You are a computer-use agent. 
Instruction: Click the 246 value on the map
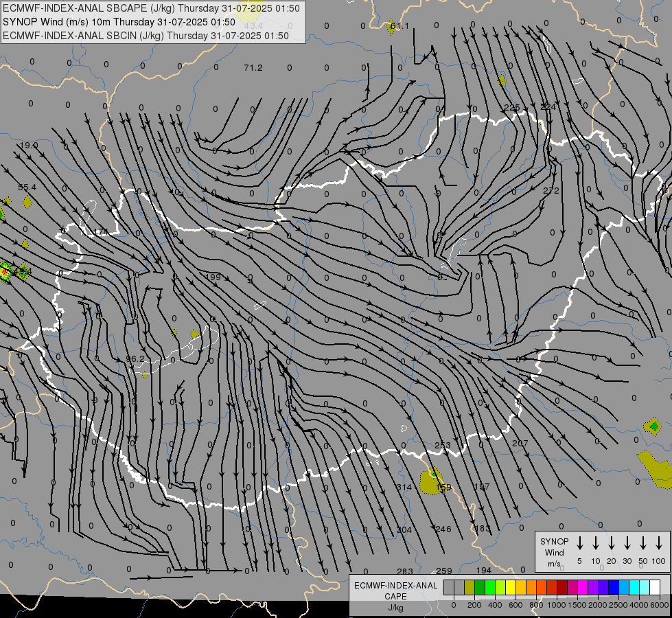[x=443, y=529]
